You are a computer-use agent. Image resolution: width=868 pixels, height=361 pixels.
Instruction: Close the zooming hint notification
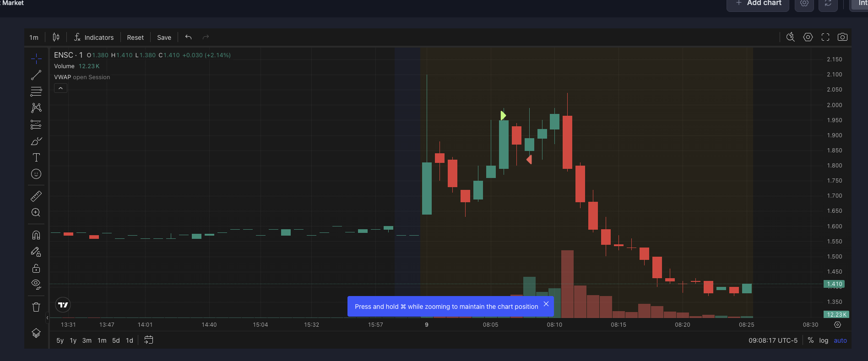coord(546,304)
